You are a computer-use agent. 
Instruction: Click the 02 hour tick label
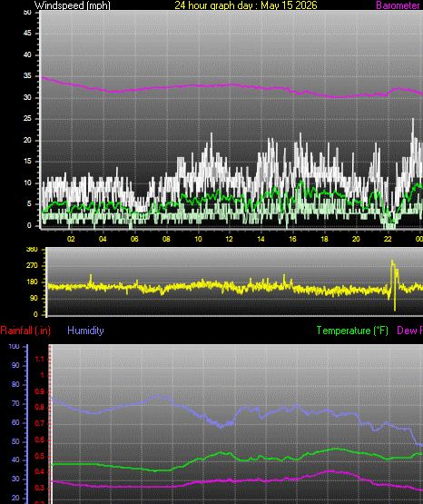[x=71, y=239]
